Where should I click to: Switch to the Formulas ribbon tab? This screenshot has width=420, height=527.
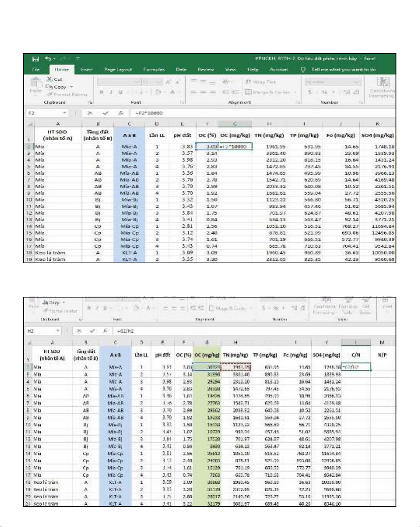(x=154, y=70)
